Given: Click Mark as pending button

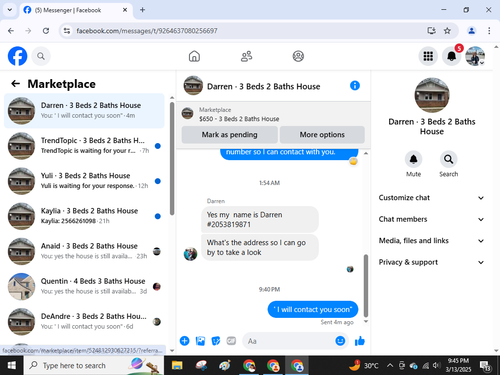Looking at the screenshot, I should [x=229, y=135].
